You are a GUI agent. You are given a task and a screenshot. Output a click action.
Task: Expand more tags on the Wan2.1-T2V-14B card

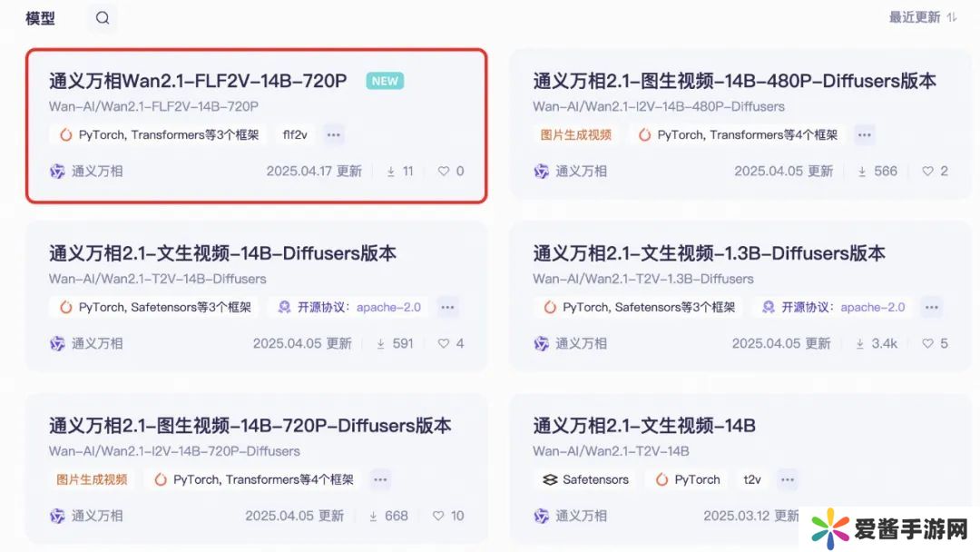coord(788,479)
